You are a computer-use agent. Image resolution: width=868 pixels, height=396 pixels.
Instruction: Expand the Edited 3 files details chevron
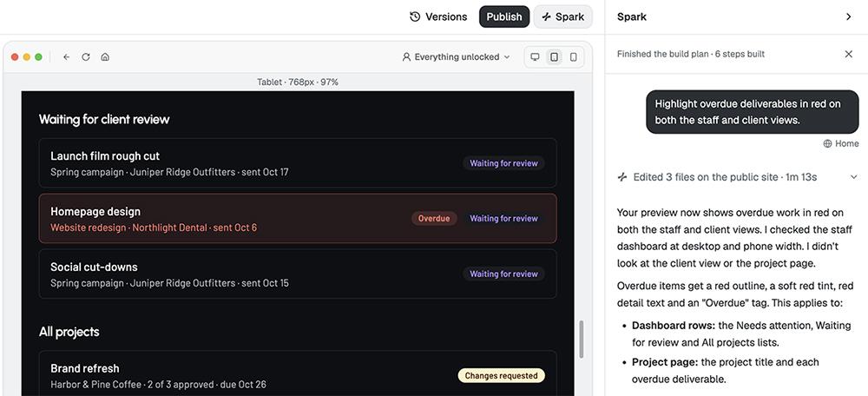(853, 177)
